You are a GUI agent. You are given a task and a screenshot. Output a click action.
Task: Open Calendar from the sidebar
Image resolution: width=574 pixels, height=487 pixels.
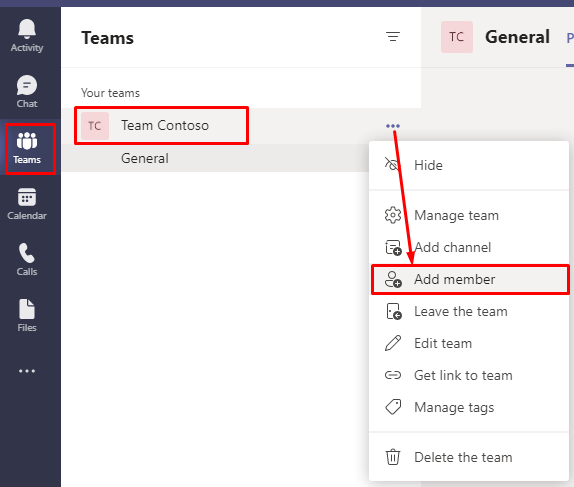[x=27, y=204]
